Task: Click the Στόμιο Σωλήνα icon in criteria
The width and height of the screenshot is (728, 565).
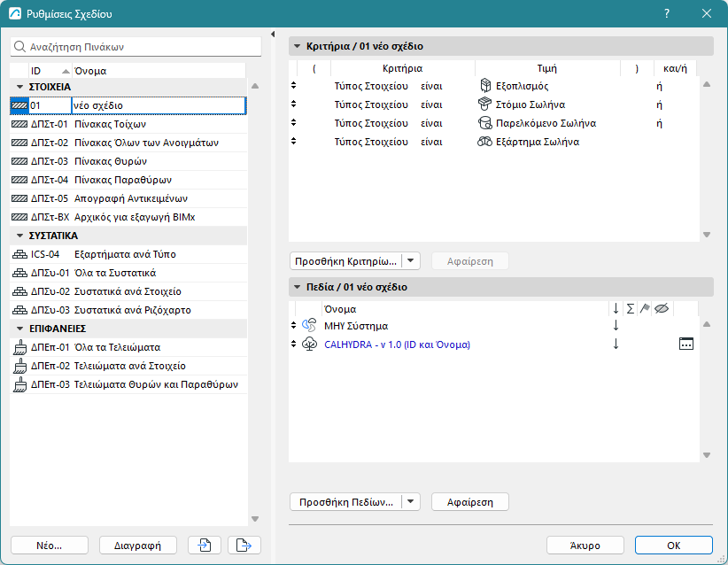Action: pos(484,104)
